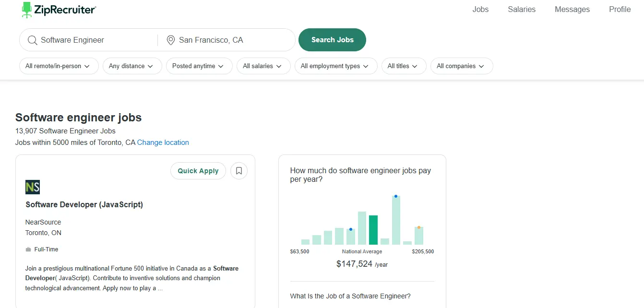Click the briefcase icon beside Full-Time

coord(28,249)
